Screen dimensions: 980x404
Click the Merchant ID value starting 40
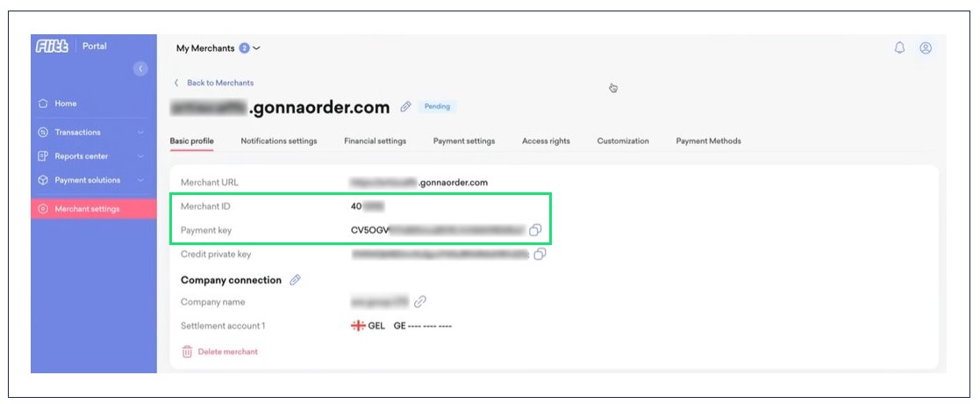(x=368, y=206)
